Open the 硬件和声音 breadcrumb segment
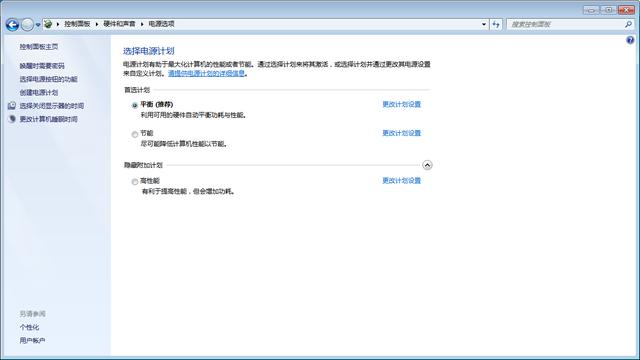 [x=119, y=24]
